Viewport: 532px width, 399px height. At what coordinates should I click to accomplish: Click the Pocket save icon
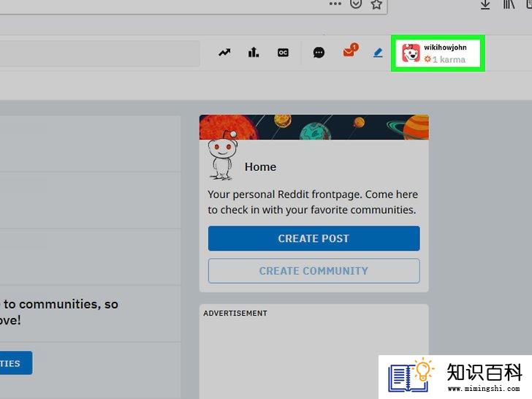[x=356, y=4]
